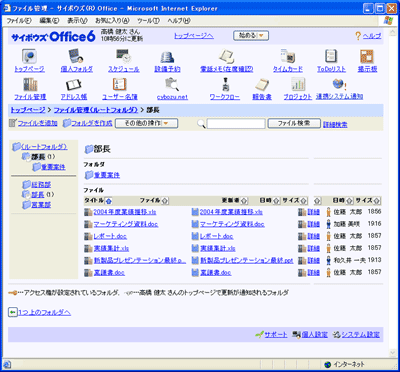Go to トップページへ link in header
Viewport: 400px width, 372px height.
coord(194,36)
